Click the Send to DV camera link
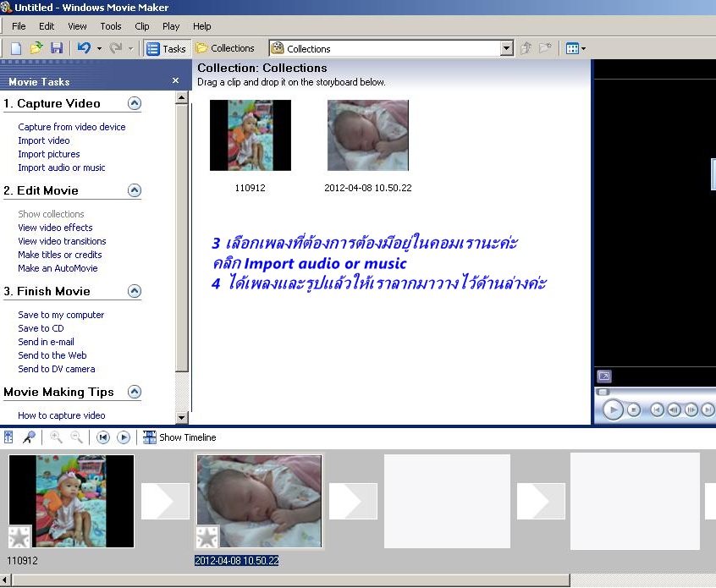Screen dimensions: 716x588 click(57, 370)
